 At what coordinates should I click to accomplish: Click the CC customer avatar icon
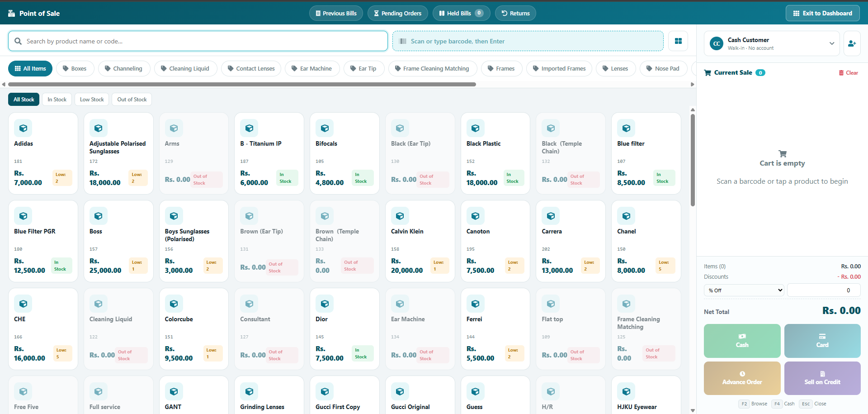point(717,44)
